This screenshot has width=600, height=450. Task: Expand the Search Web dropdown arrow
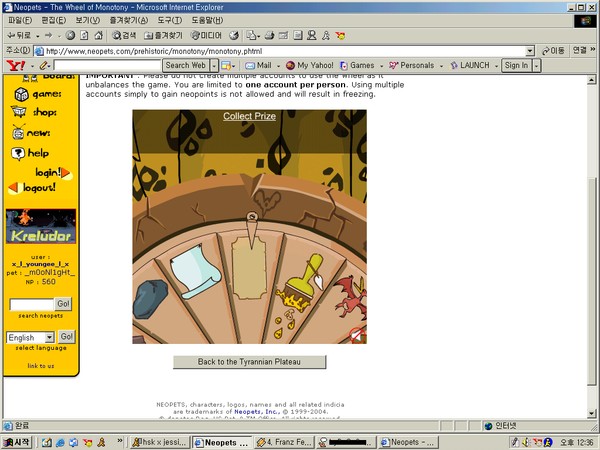tap(214, 65)
